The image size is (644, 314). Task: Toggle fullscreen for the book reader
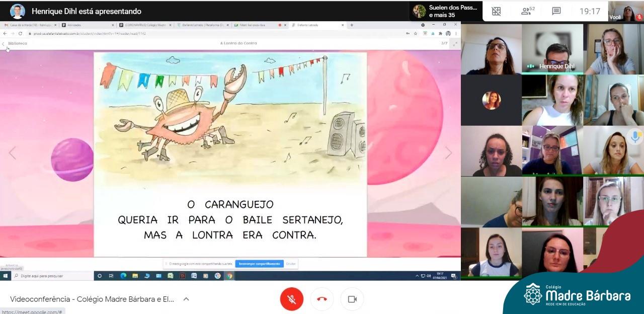tap(455, 44)
